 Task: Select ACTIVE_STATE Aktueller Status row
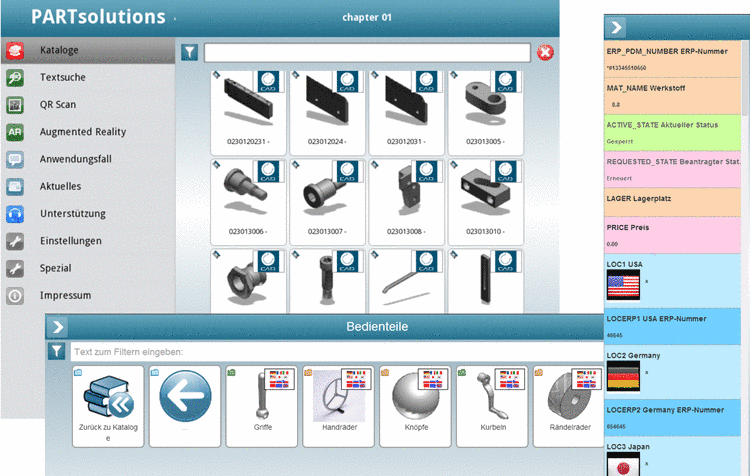tap(673, 133)
